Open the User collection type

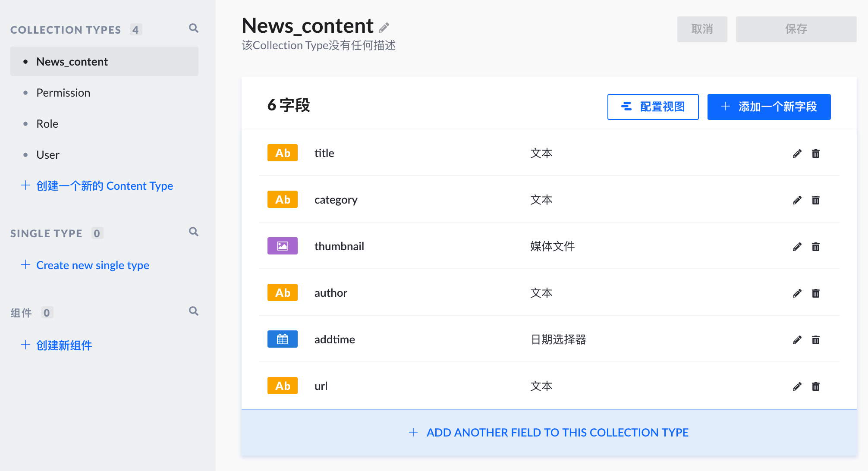coord(48,155)
